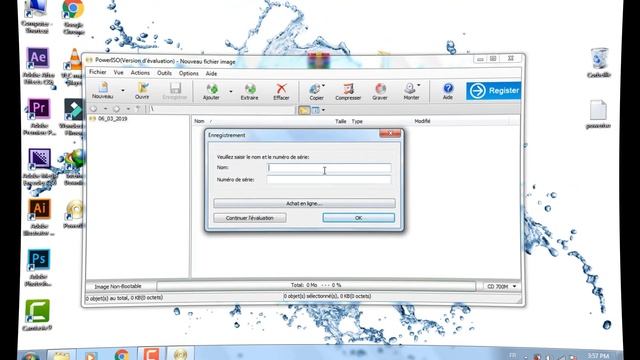The image size is (640, 360).
Task: Click the Chrome icon in the taskbar
Action: click(x=122, y=354)
